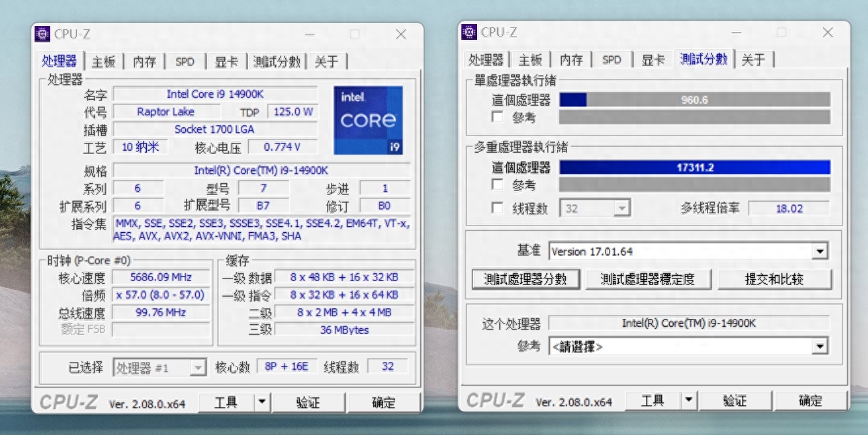Open the 基准 version dropdown
Image resolution: width=868 pixels, height=435 pixels.
[689, 251]
